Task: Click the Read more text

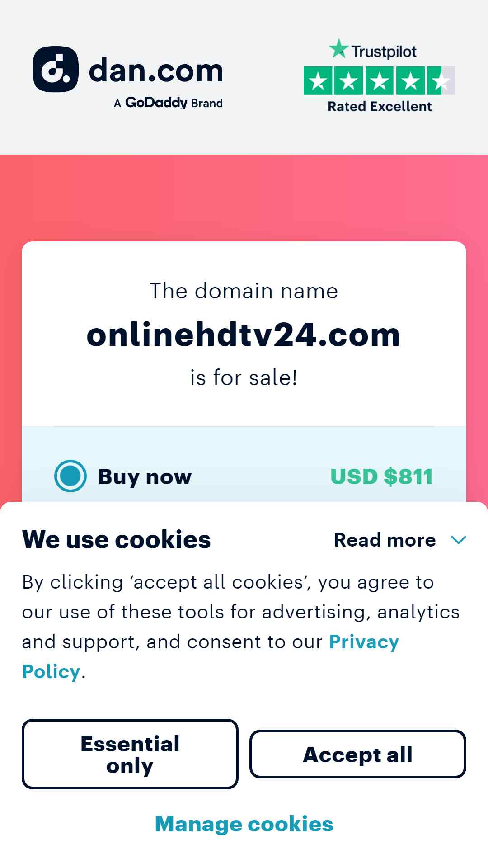Action: [x=385, y=540]
